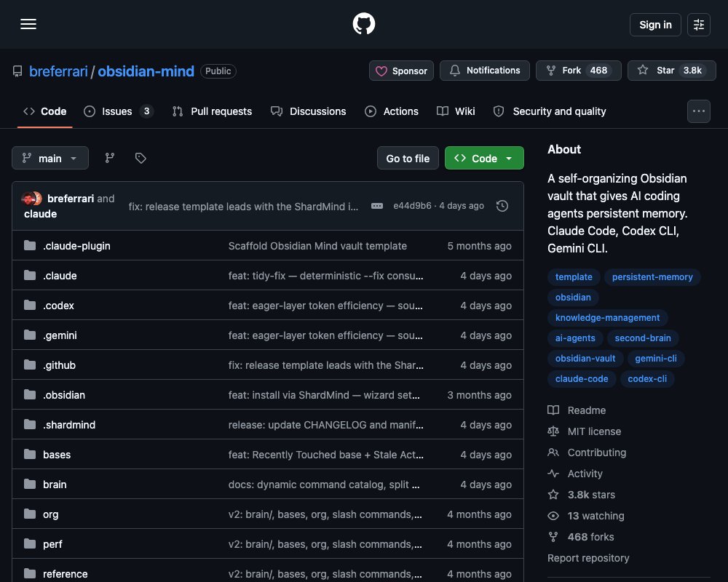This screenshot has height=582, width=728.
Task: Open the .obsidian folder
Action: (64, 395)
